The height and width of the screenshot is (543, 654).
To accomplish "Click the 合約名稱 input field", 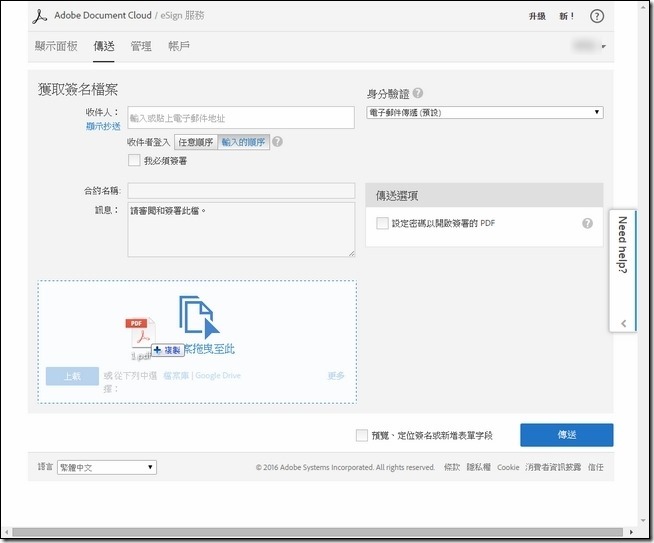I will click(x=241, y=191).
